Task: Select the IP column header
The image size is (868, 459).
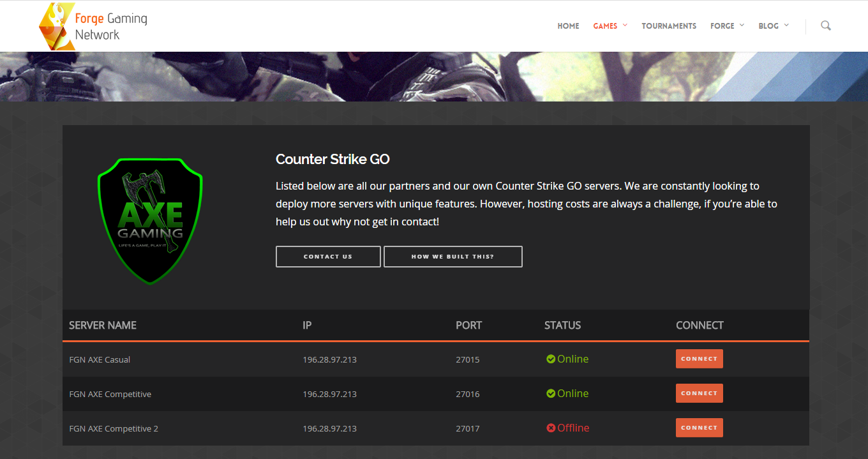Action: 307,326
